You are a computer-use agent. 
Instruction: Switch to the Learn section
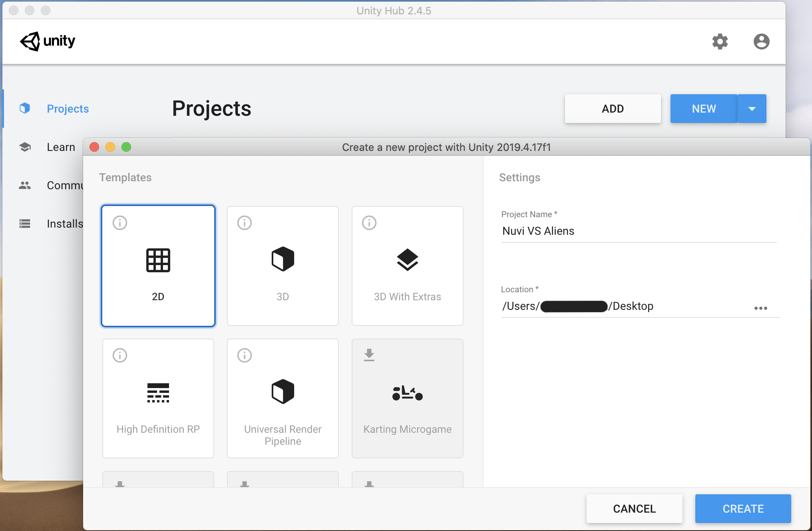click(61, 147)
